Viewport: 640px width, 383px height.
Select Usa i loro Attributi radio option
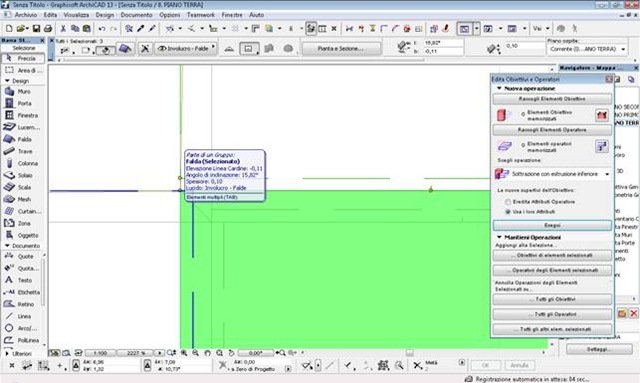508,212
